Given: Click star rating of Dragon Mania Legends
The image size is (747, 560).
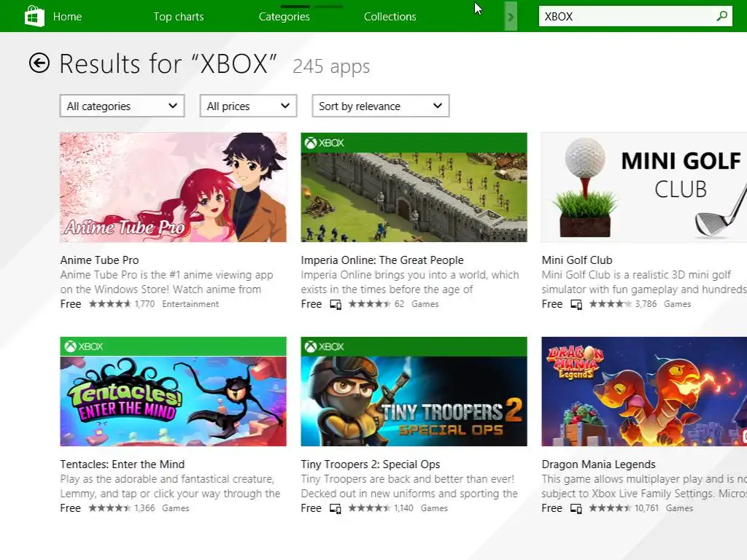Looking at the screenshot, I should [611, 508].
